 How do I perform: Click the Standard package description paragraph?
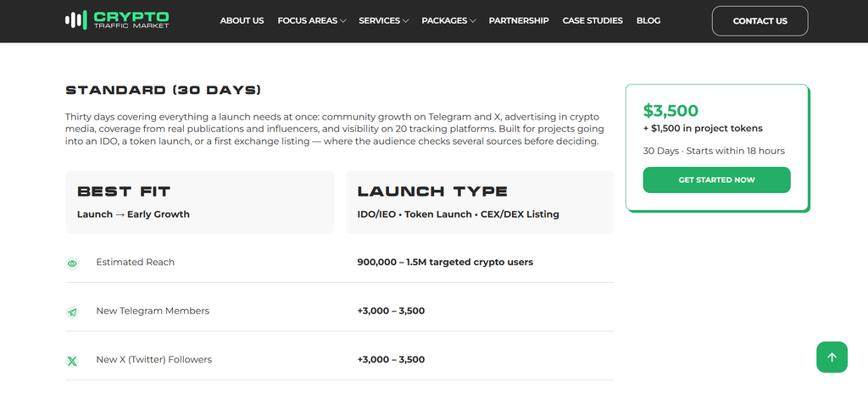click(x=334, y=129)
